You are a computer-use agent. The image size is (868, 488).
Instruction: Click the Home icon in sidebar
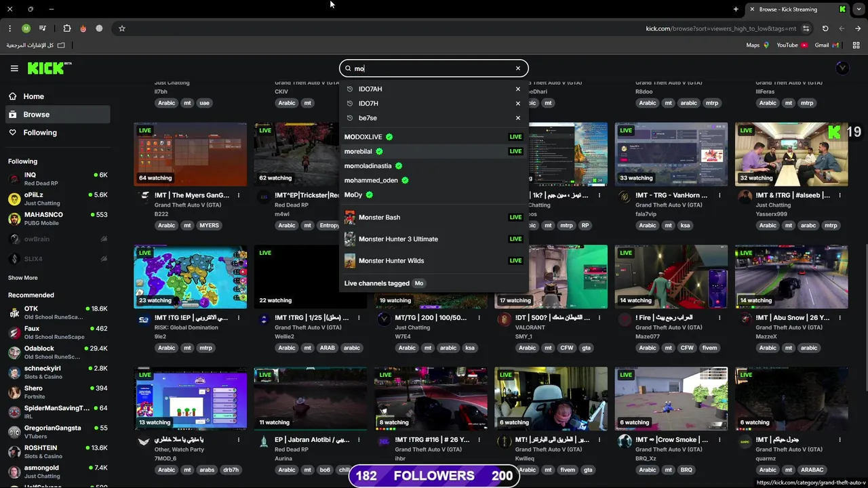point(13,96)
